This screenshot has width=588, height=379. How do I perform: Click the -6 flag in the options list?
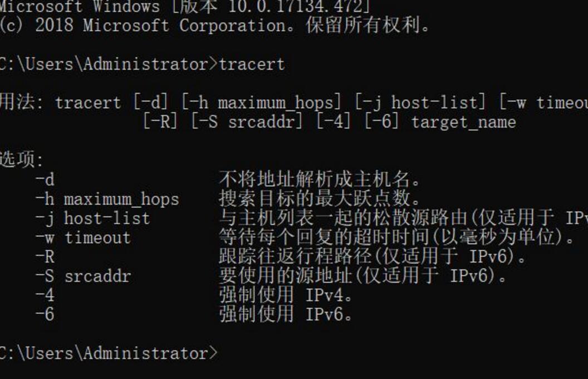pos(45,314)
